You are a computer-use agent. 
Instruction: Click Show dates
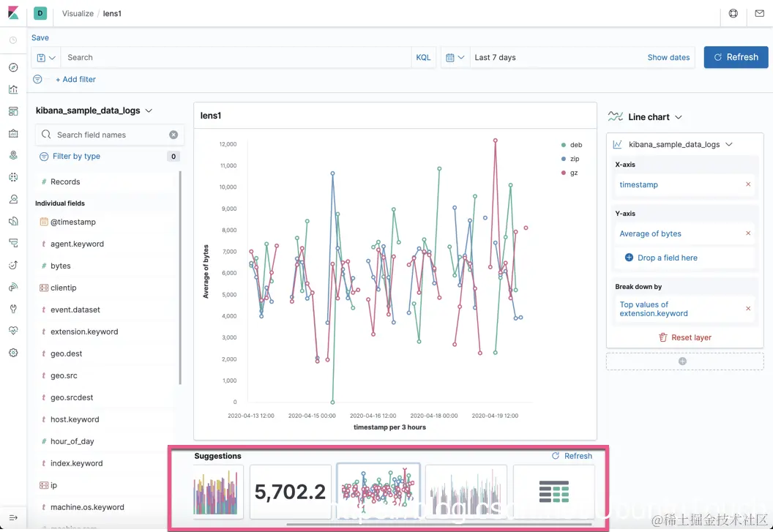pyautogui.click(x=668, y=57)
